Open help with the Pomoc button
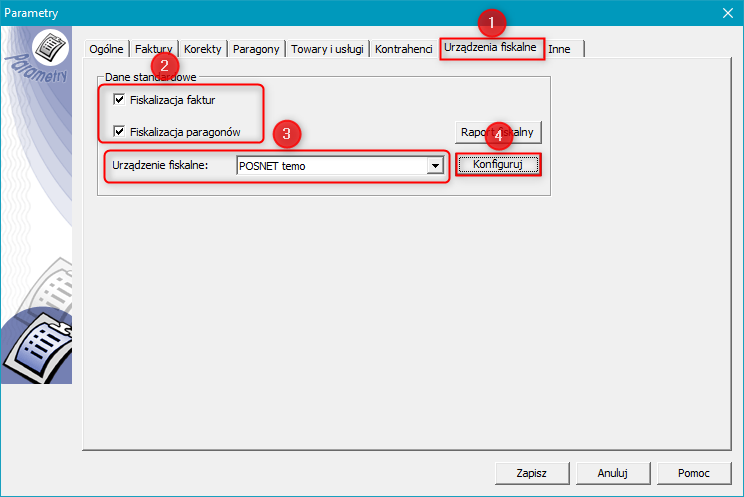This screenshot has width=744, height=497. [694, 473]
